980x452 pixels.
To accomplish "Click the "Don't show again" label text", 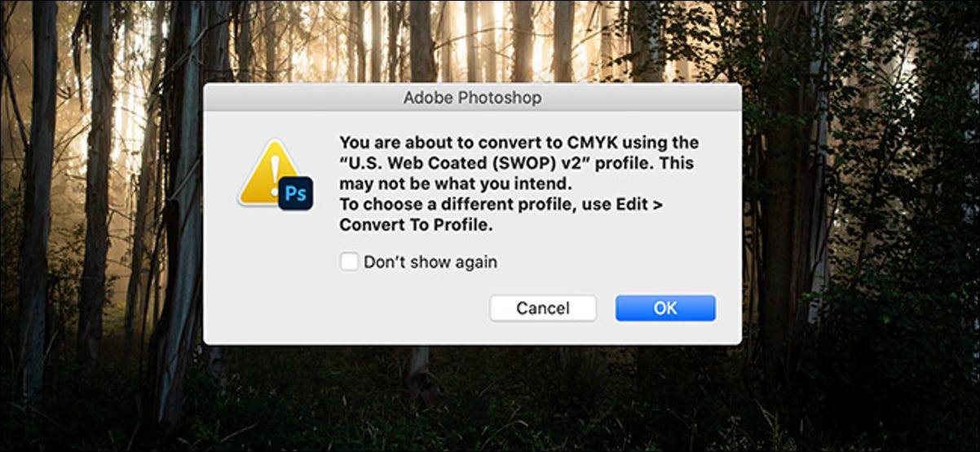I will pos(430,262).
